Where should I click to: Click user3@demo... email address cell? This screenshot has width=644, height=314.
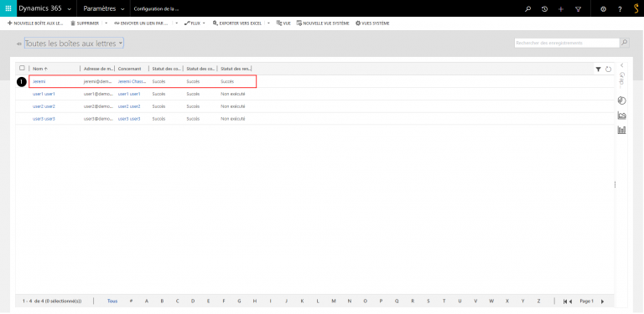pos(98,118)
